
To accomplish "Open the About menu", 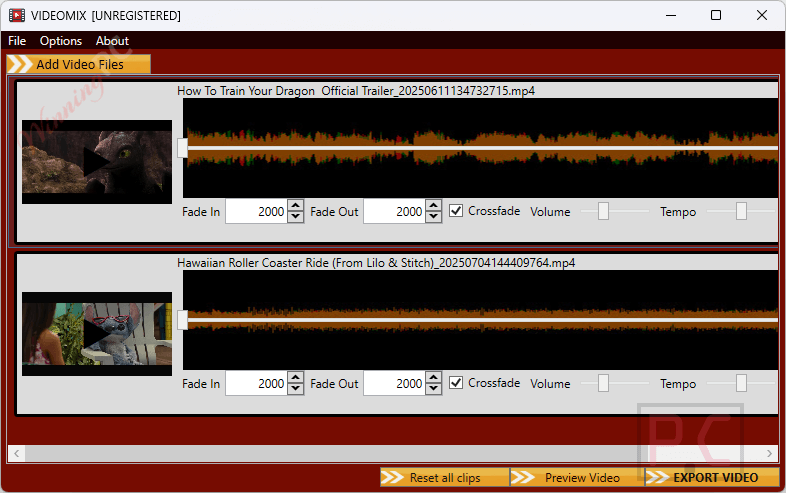I will tap(112, 41).
